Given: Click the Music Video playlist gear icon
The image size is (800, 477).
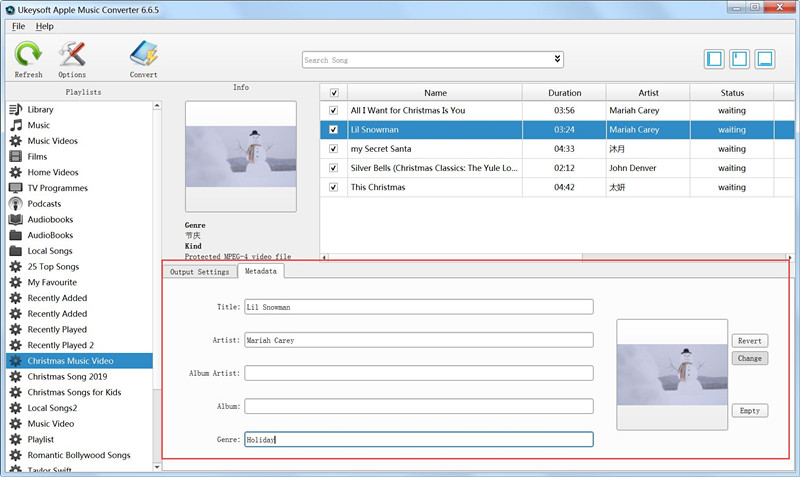Looking at the screenshot, I should 16,423.
